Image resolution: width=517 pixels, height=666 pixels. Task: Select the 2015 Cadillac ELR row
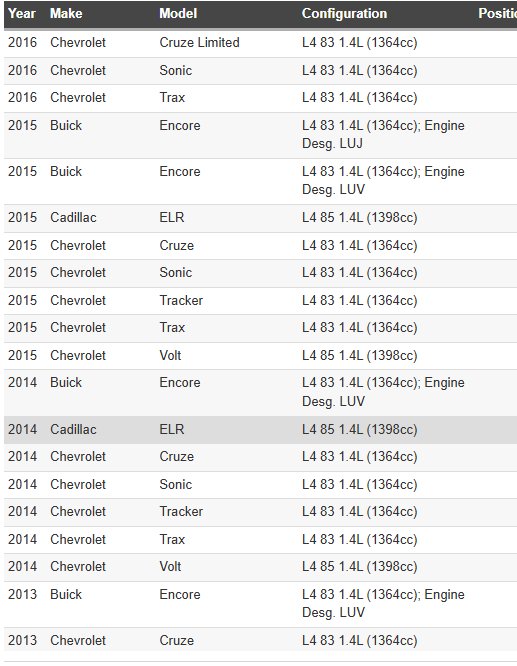[260, 218]
